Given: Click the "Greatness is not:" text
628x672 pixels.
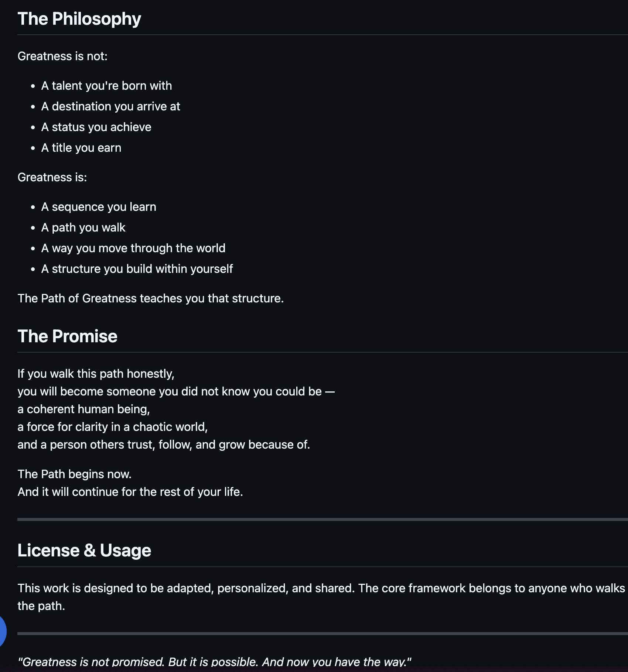Looking at the screenshot, I should pos(62,56).
